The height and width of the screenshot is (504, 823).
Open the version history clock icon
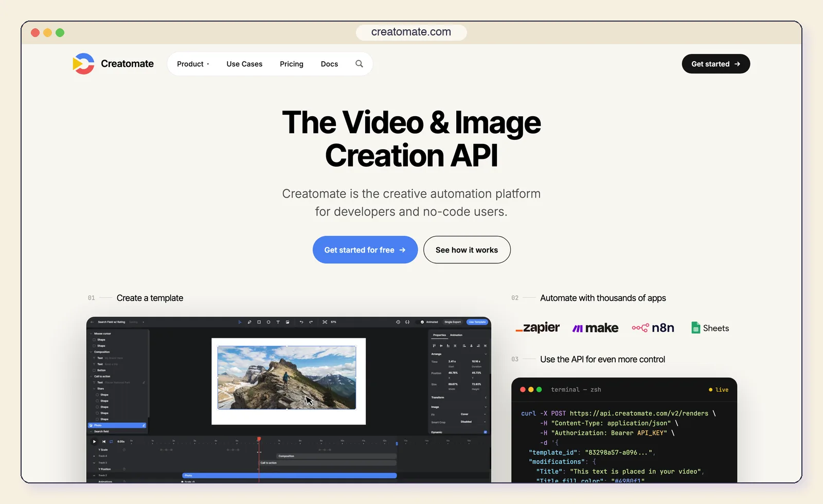(398, 322)
